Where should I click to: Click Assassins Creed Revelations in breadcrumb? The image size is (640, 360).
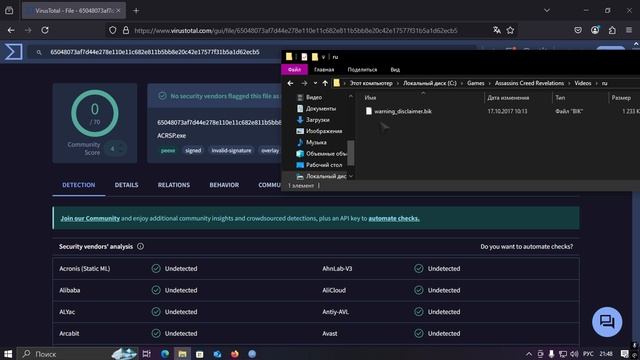[x=529, y=83]
